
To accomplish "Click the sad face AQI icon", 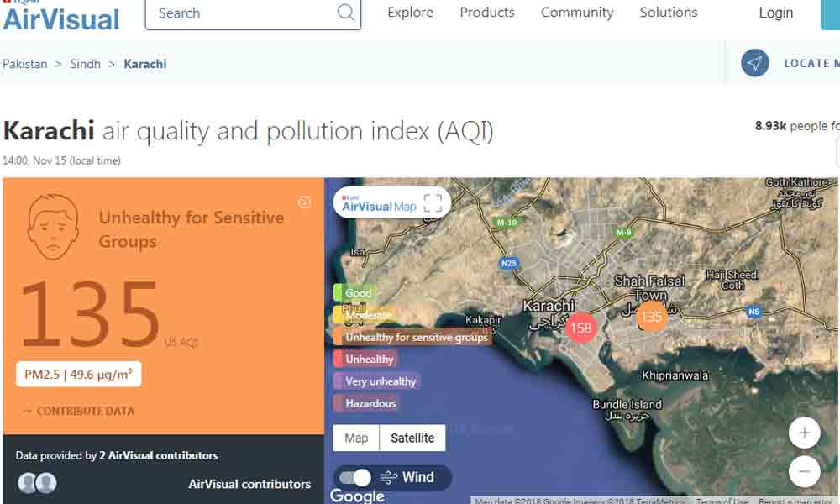I will tap(52, 227).
